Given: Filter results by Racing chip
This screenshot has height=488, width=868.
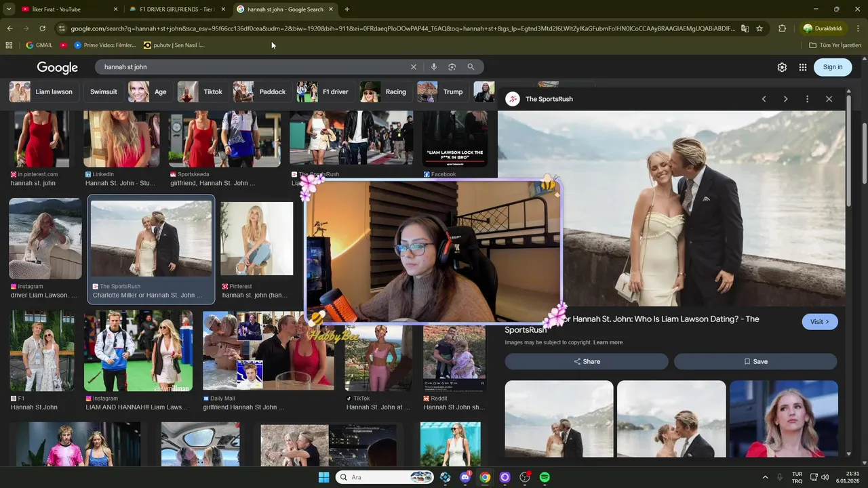Looking at the screenshot, I should click(x=384, y=91).
